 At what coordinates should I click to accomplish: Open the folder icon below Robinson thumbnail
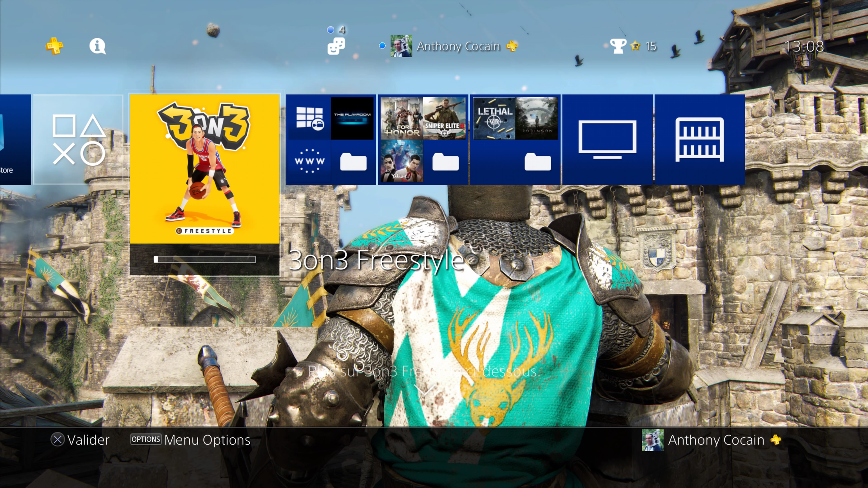(x=538, y=162)
